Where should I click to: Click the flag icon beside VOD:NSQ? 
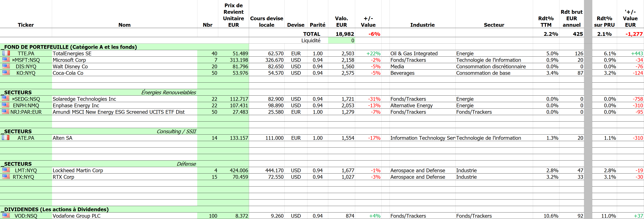pos(6,215)
